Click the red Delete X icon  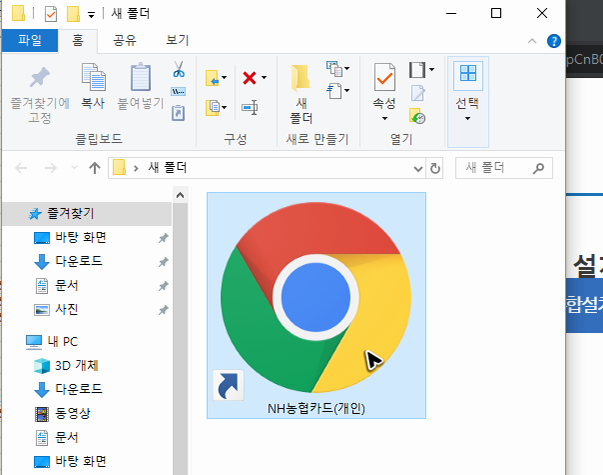tap(250, 78)
